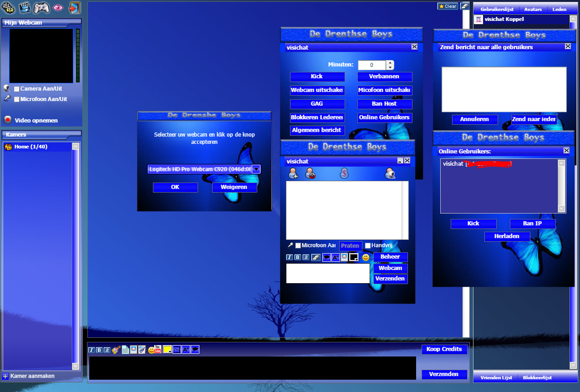
Task: Click Weigeren in webcam selection dialog
Action: [234, 187]
